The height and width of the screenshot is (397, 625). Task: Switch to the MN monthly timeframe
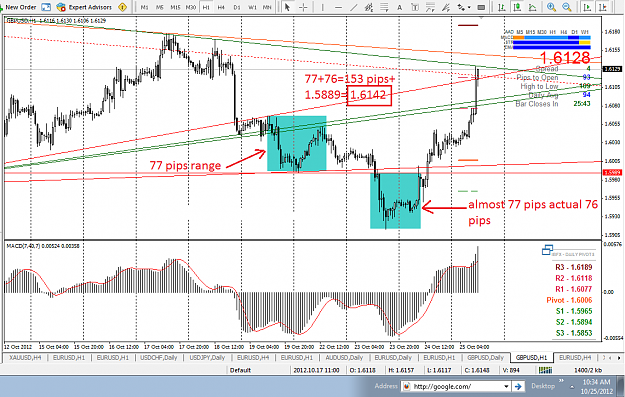[x=267, y=7]
